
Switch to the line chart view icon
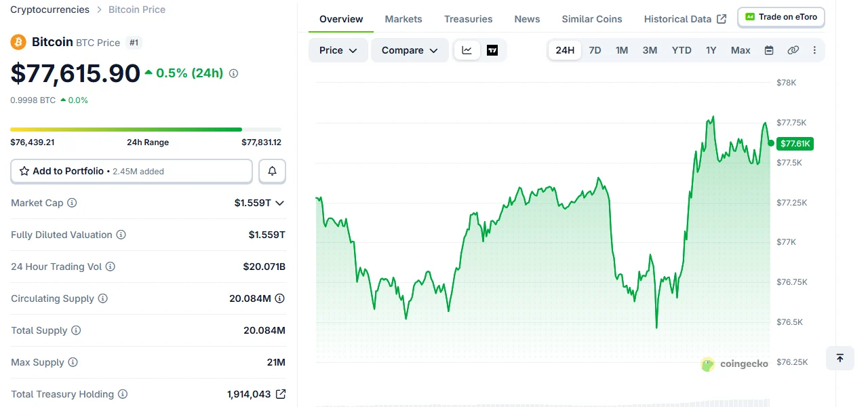coord(467,50)
